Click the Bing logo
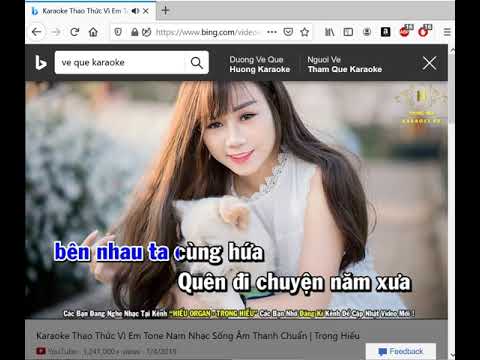Image resolution: width=480 pixels, height=360 pixels. click(x=40, y=63)
